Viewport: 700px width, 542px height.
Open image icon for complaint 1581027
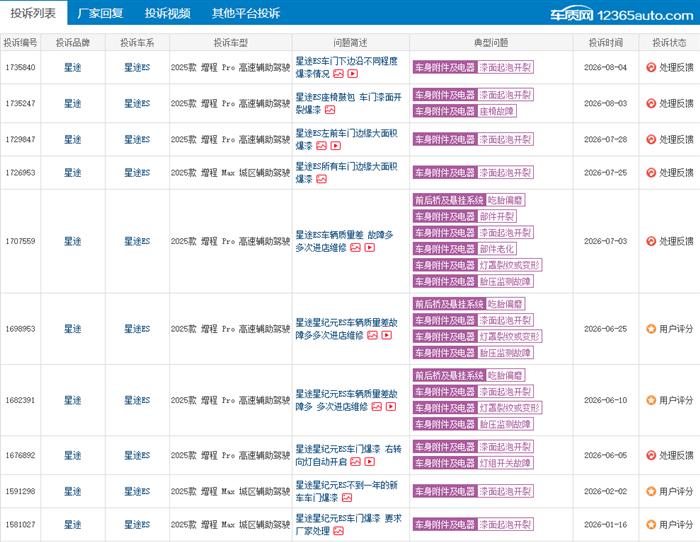338,531
